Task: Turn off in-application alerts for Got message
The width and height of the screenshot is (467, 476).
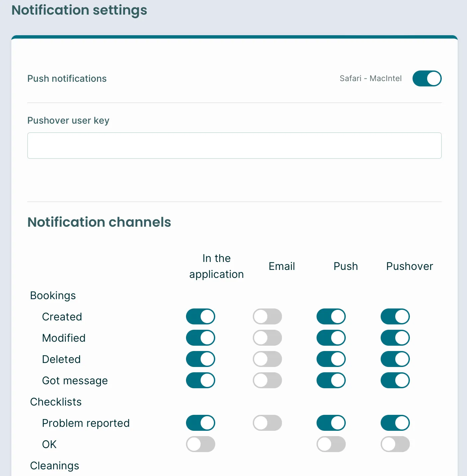Action: click(200, 380)
